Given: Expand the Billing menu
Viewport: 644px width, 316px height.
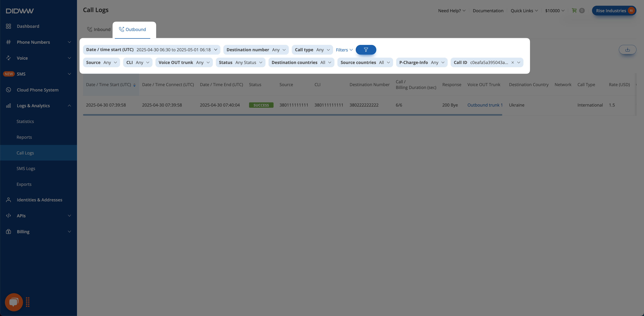Looking at the screenshot, I should tap(69, 232).
